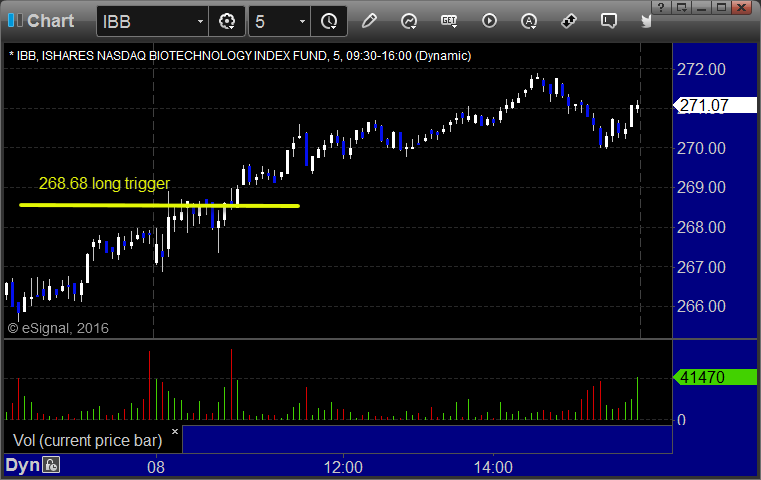
Task: Maximize the Chart window
Action: click(x=721, y=7)
